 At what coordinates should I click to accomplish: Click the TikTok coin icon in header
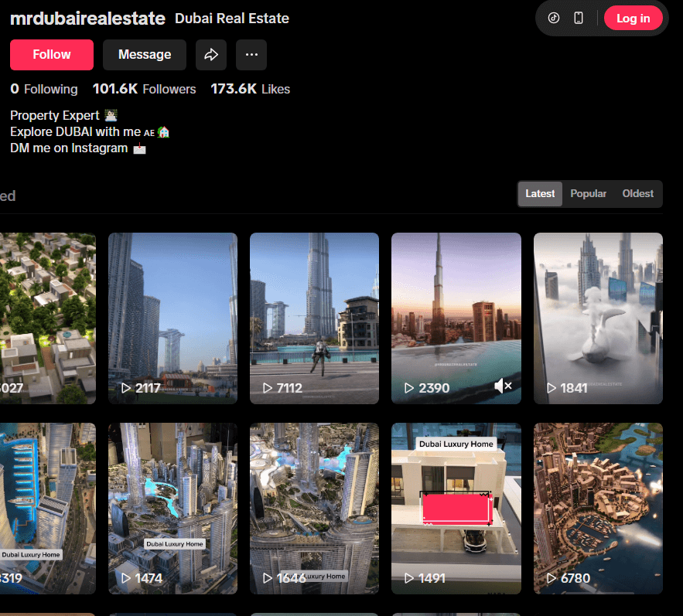coord(554,18)
